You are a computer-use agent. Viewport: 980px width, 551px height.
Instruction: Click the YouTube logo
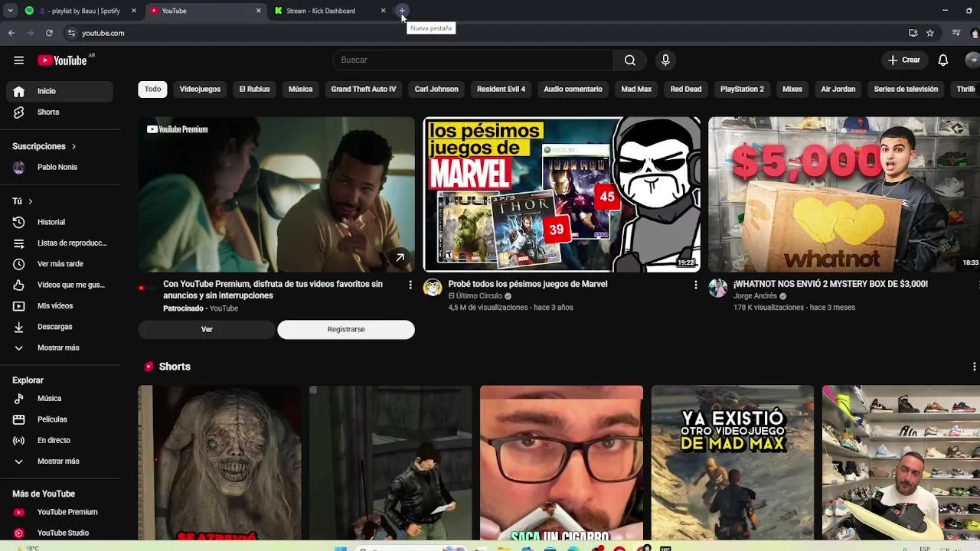[x=62, y=60]
